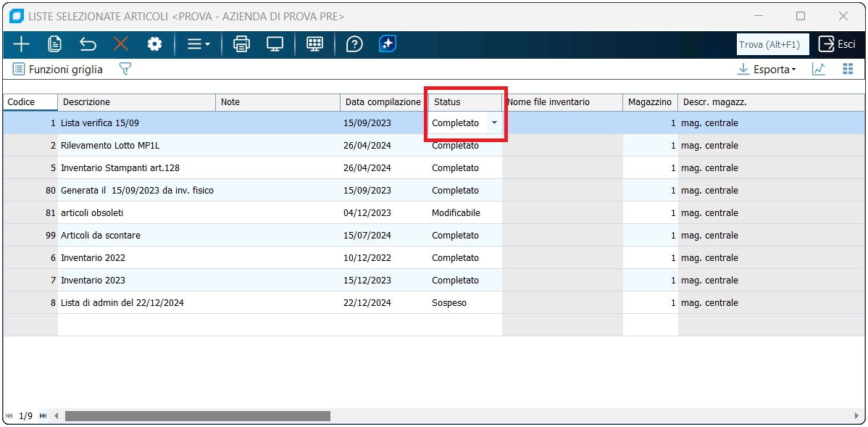Click the horizontal scrollbar thumb
This screenshot has height=427, width=868.
pos(197,416)
